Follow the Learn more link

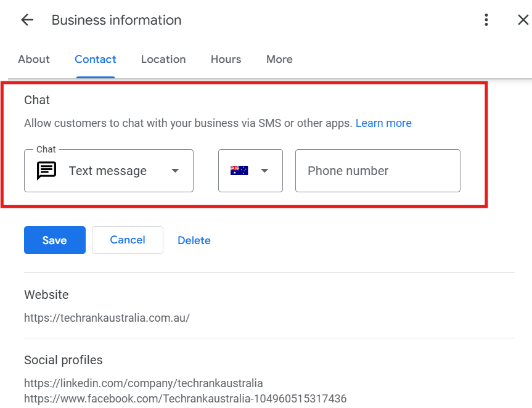(x=383, y=123)
